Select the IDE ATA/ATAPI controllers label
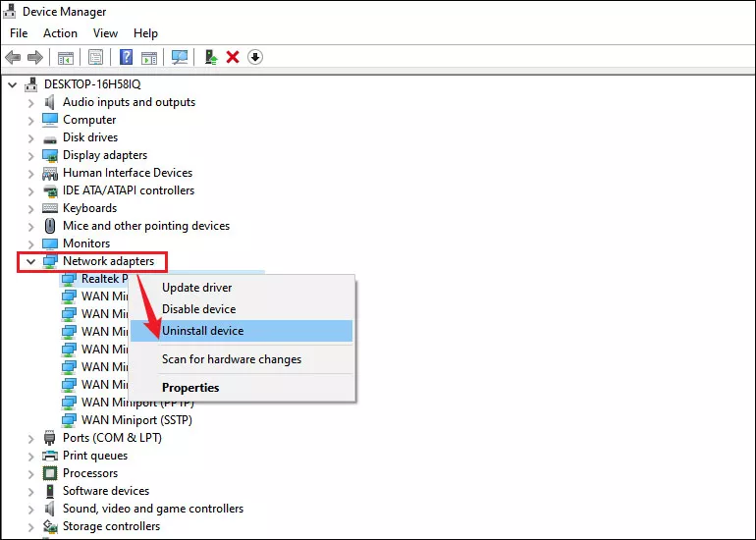756x540 pixels. [129, 190]
